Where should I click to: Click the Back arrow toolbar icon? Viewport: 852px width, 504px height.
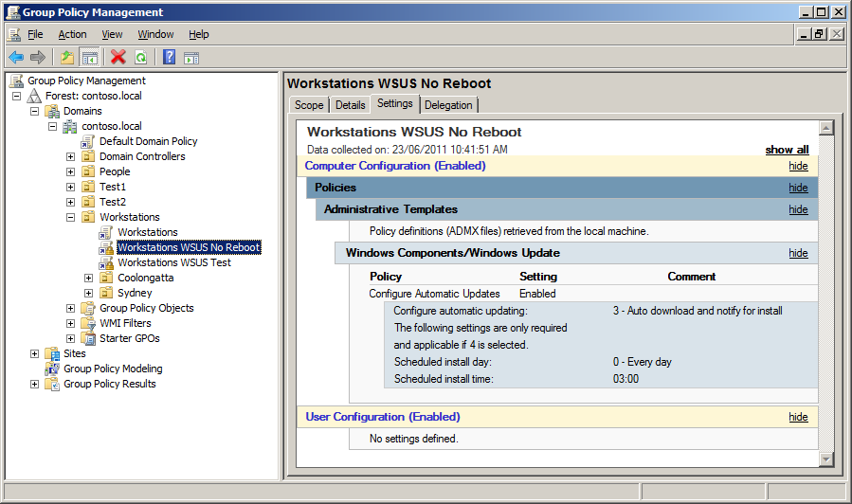tap(16, 57)
